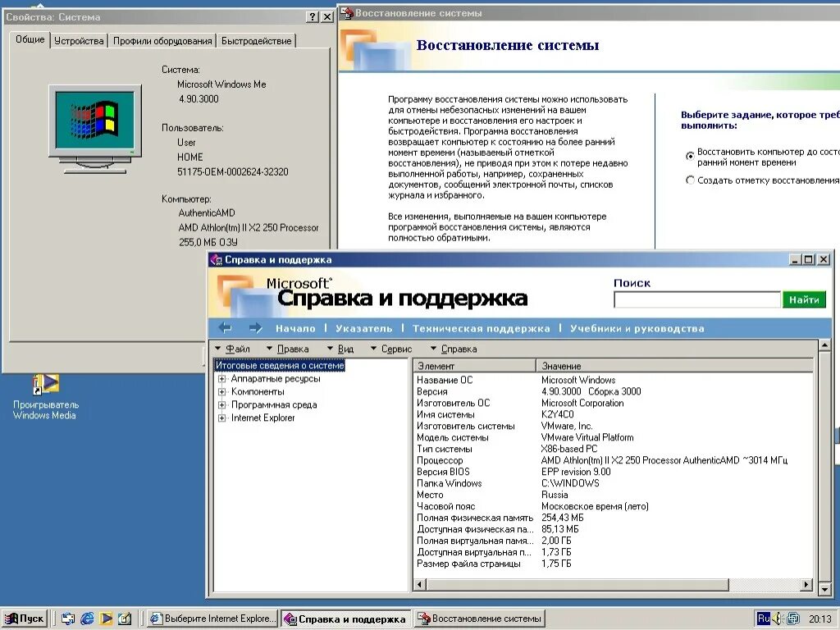Expand the Internet Explorer tree node
Screen dimensions: 840x630
click(x=221, y=418)
